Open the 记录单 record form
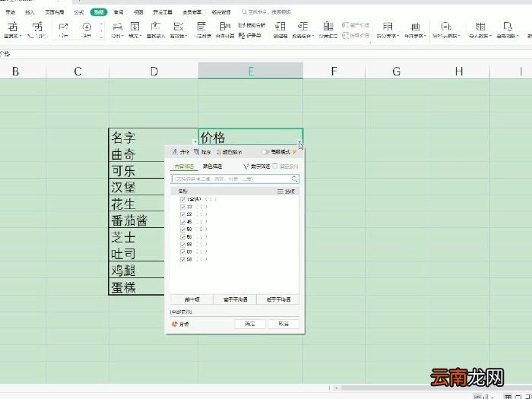 pyautogui.click(x=250, y=35)
